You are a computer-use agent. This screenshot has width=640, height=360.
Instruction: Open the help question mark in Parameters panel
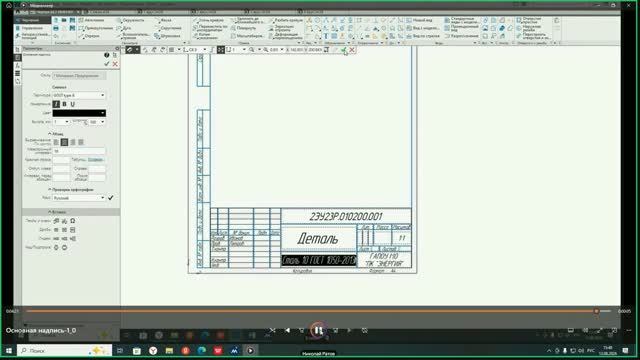pos(107,55)
